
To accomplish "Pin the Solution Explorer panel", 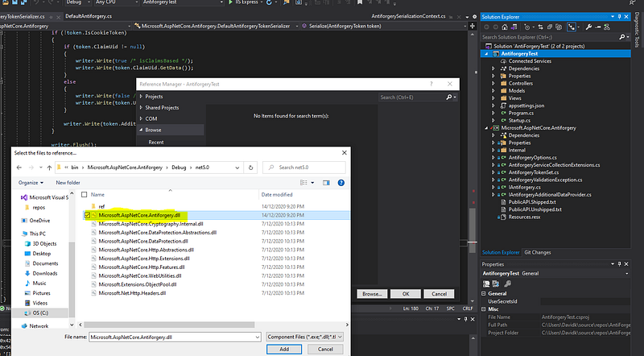I will [619, 17].
